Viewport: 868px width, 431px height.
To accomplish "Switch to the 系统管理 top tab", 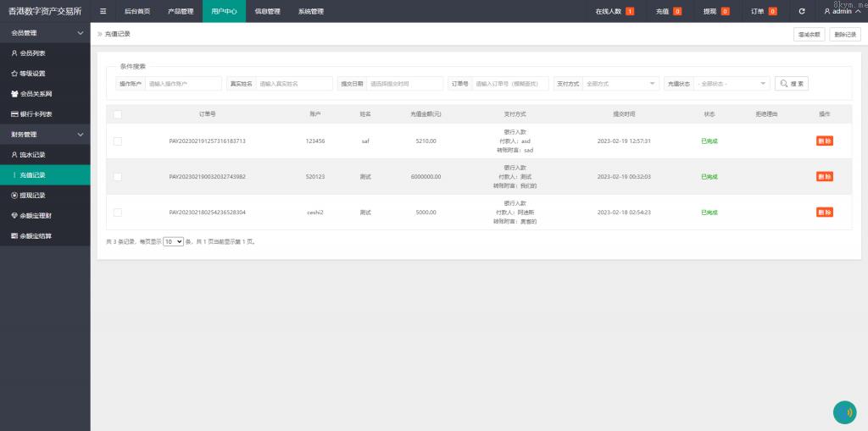I will click(310, 11).
